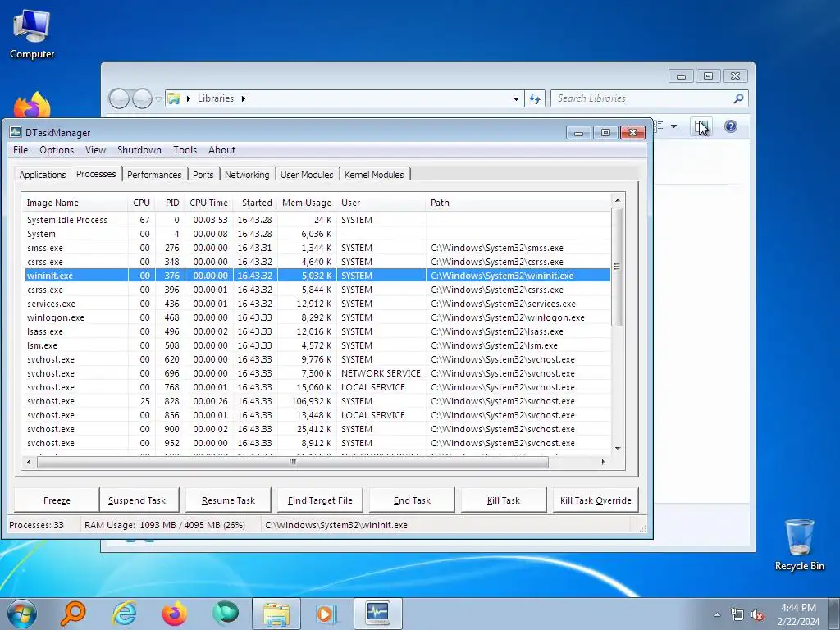The width and height of the screenshot is (840, 630).
Task: Show hidden tray icons arrow
Action: click(717, 614)
